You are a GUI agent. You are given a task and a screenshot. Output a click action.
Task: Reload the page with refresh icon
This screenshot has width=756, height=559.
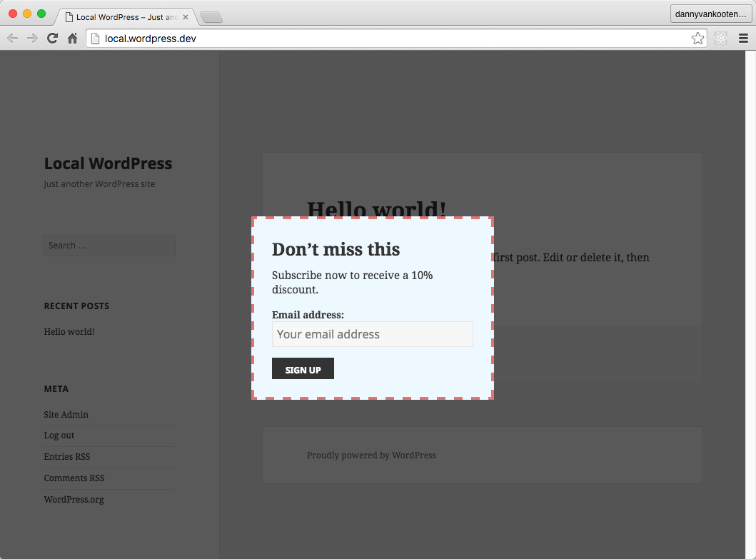pyautogui.click(x=53, y=39)
